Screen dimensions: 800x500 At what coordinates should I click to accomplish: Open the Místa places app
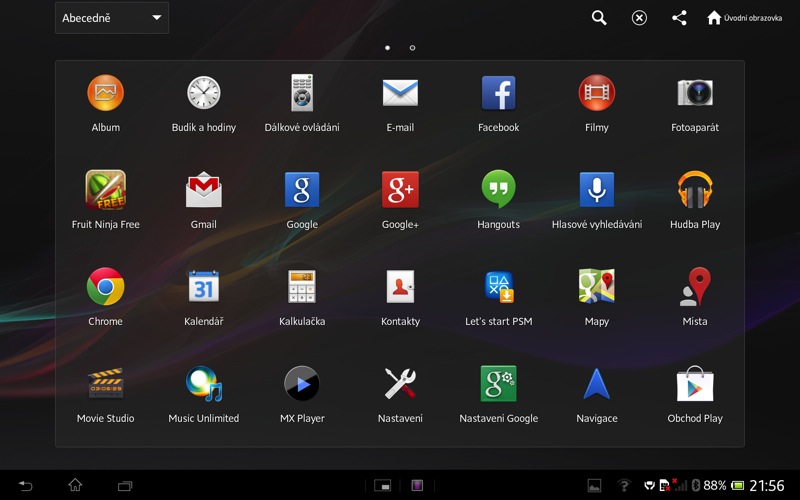pyautogui.click(x=695, y=287)
